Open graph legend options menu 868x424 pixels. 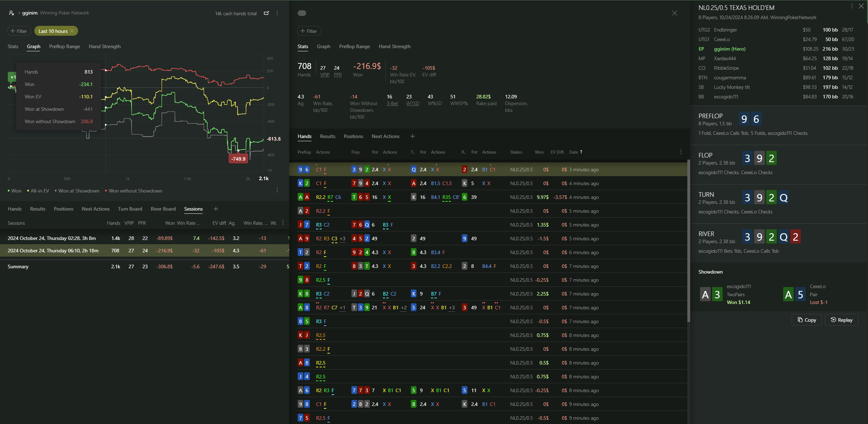click(277, 190)
